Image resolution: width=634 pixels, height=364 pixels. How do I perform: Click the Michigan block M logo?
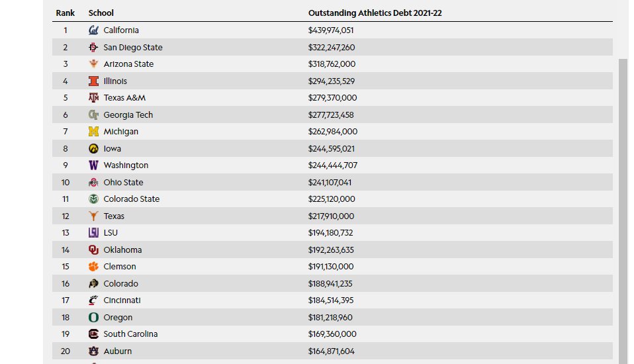pyautogui.click(x=93, y=132)
